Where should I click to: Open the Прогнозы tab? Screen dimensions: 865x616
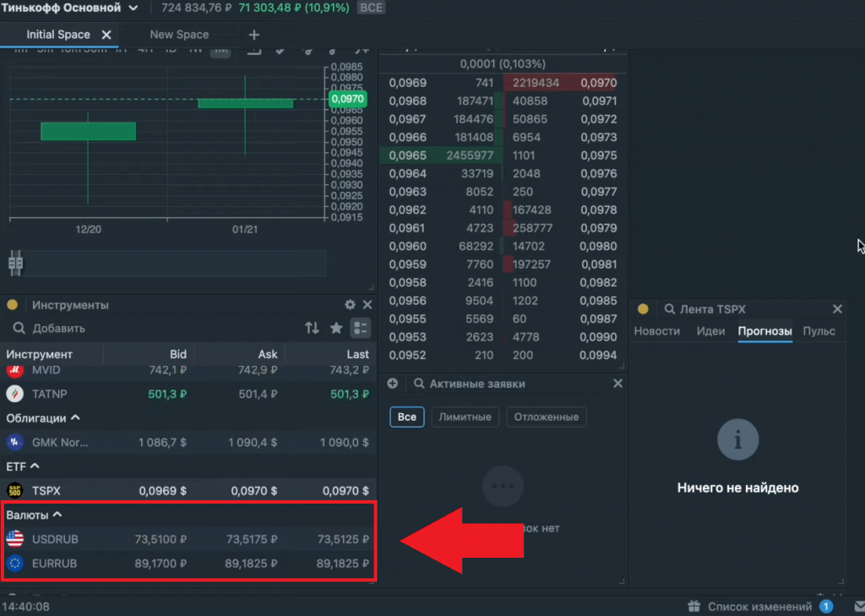coord(765,331)
